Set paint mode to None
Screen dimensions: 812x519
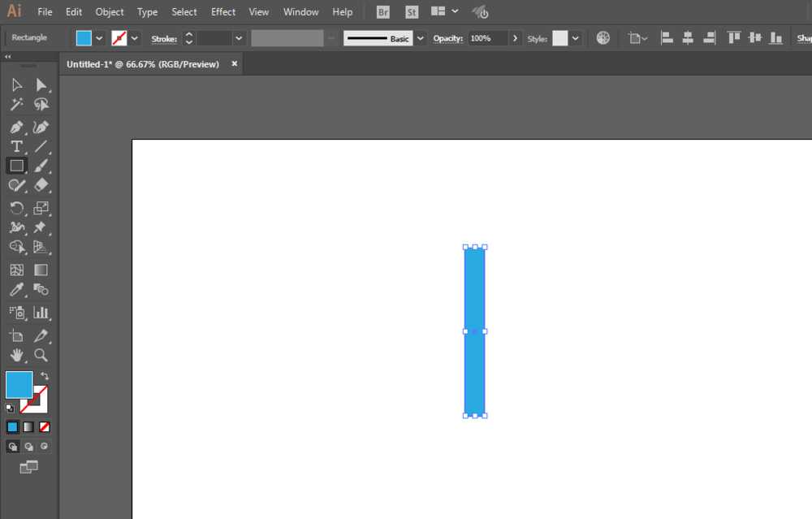pyautogui.click(x=45, y=426)
